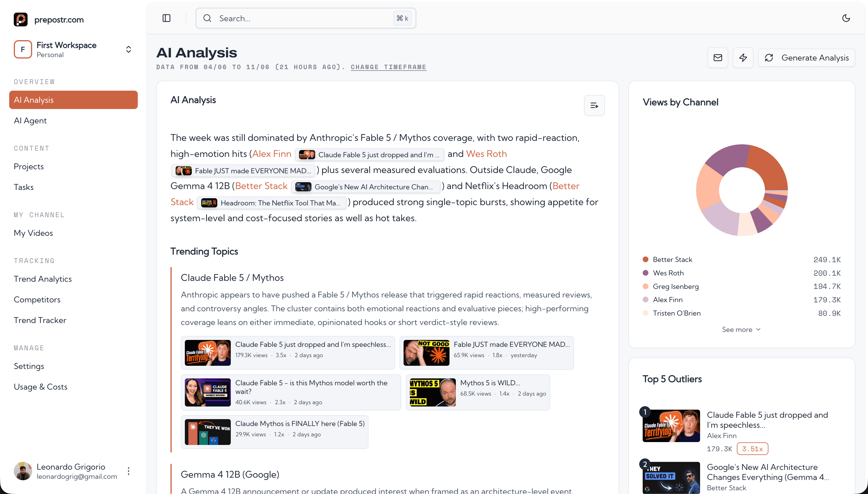Open inline chip Claude Fable 5 just dropped
The width and height of the screenshot is (868, 494).
[369, 155]
